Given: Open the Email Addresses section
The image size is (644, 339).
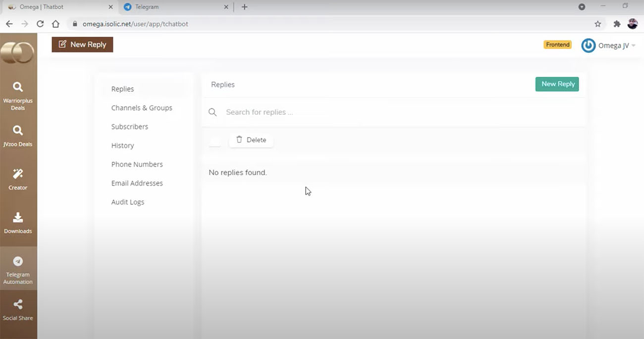Looking at the screenshot, I should pyautogui.click(x=137, y=183).
